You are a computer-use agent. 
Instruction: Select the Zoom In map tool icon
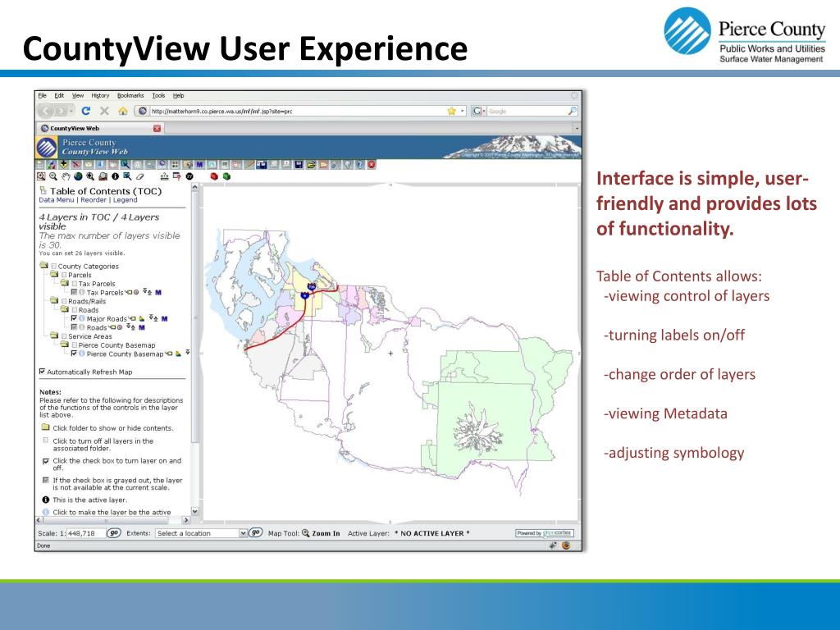(x=41, y=176)
